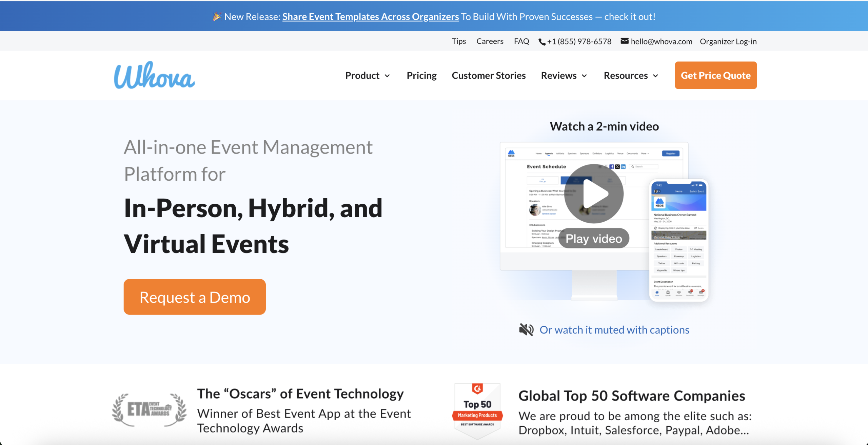Viewport: 868px width, 445px height.
Task: Click the Whova logo
Action: (154, 76)
